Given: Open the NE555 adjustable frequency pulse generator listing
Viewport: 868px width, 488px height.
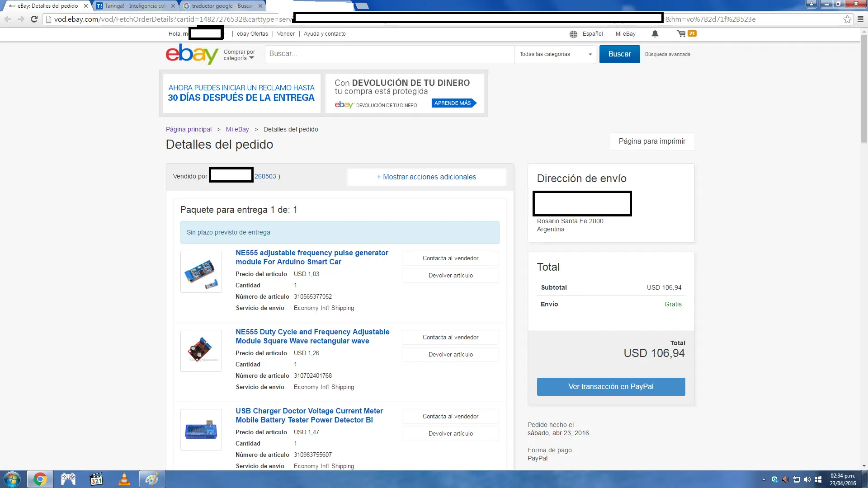Looking at the screenshot, I should point(311,257).
